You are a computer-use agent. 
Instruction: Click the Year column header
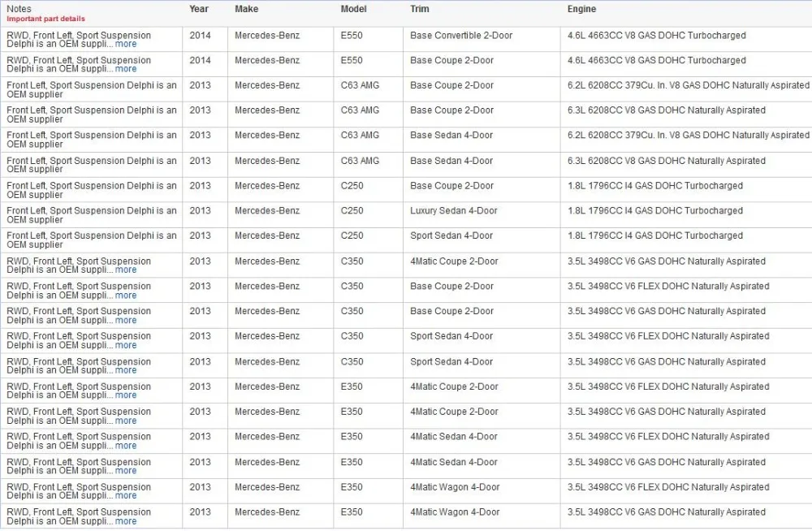pos(199,9)
